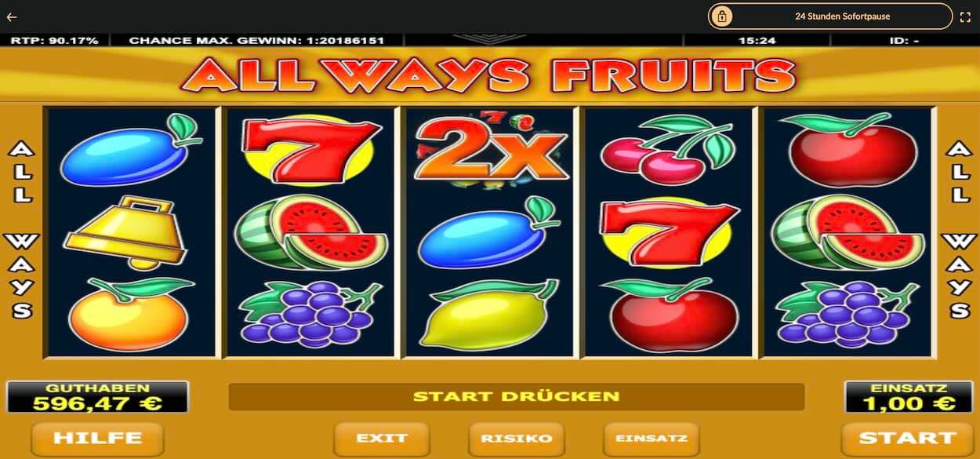Change bet with EINSATZ button
Screen dimensions: 980x459
click(x=652, y=439)
